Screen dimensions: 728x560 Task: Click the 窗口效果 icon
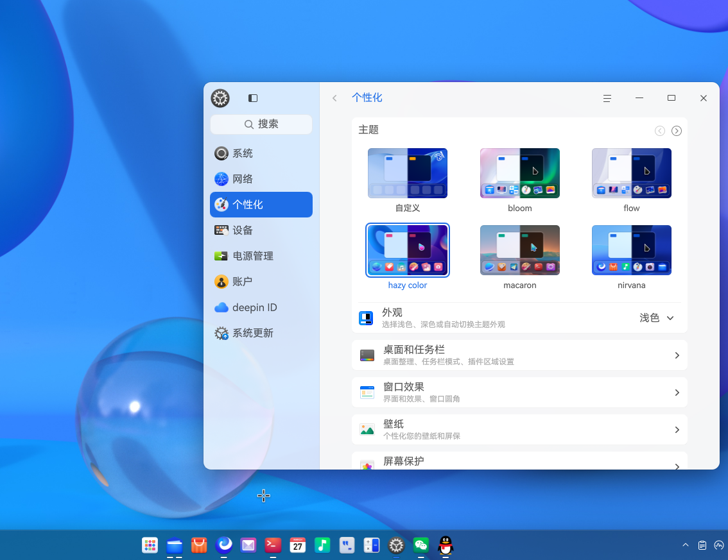[x=367, y=393]
